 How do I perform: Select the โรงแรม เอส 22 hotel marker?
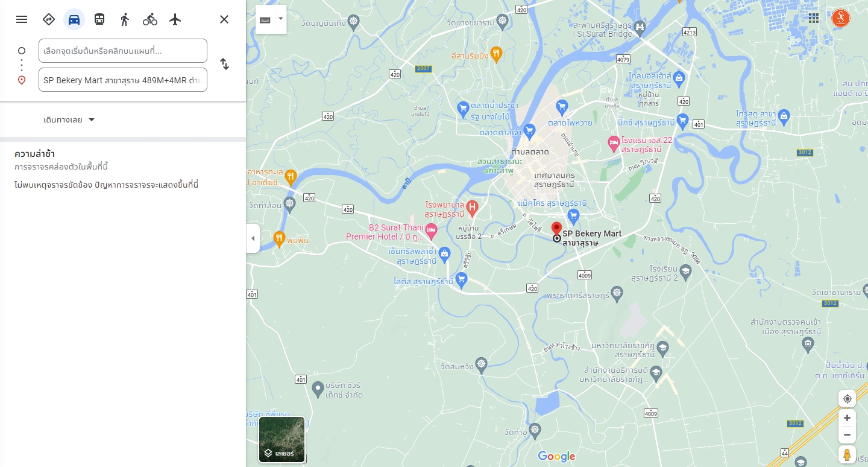614,144
